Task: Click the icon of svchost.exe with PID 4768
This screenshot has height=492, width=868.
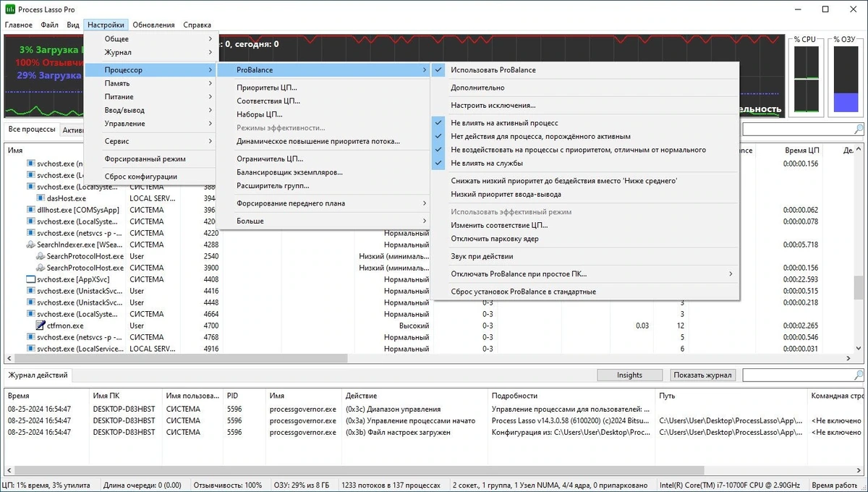Action: point(31,337)
